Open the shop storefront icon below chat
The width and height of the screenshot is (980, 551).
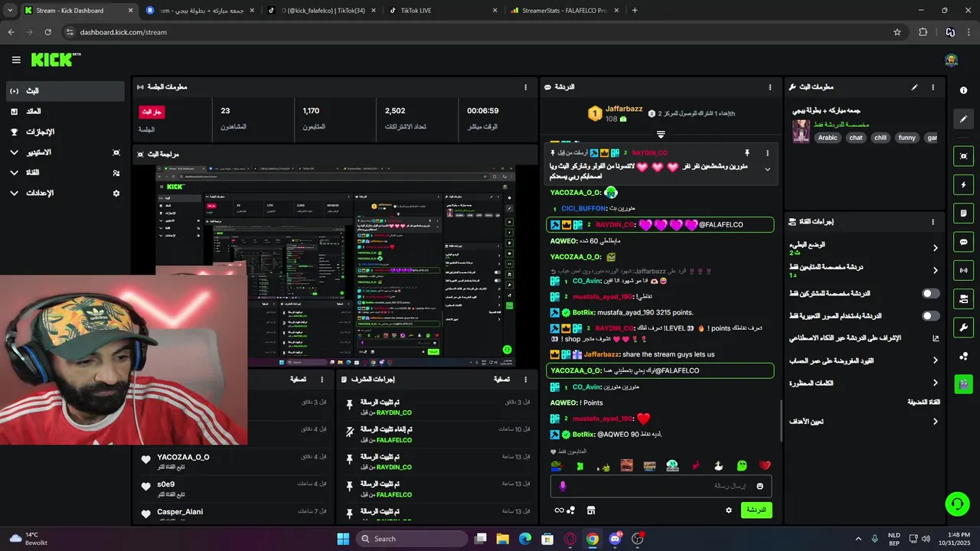tap(591, 510)
